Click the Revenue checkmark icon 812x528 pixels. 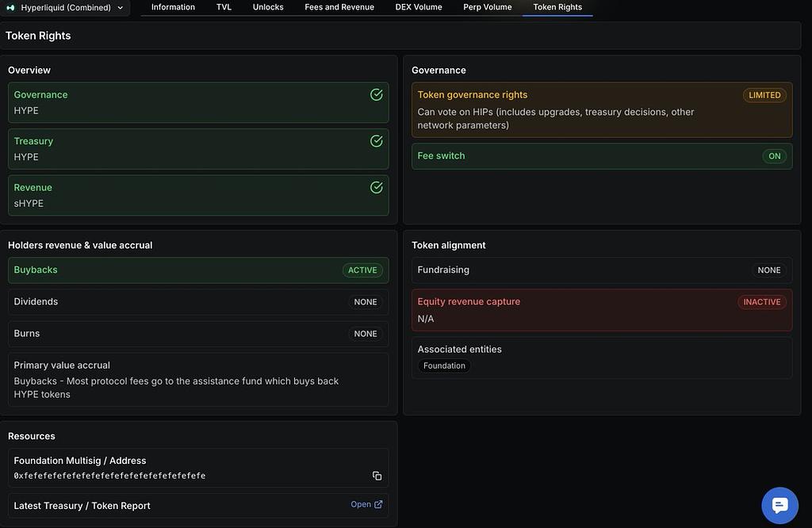point(377,187)
